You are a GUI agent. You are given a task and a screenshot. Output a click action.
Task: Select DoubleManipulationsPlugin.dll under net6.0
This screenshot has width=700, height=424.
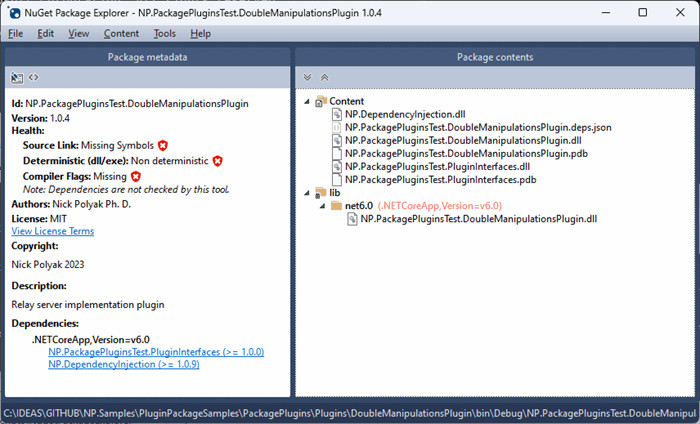pos(479,219)
